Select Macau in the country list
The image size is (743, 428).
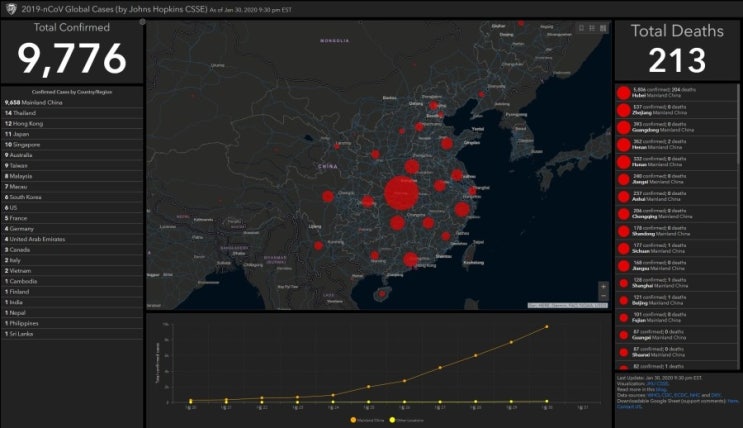(x=72, y=187)
